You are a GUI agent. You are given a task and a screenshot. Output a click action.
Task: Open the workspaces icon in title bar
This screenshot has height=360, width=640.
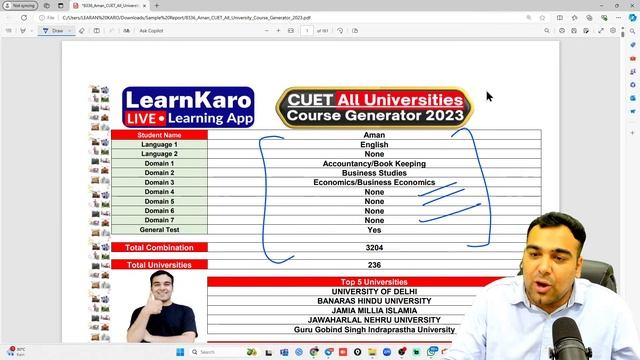coord(47,6)
